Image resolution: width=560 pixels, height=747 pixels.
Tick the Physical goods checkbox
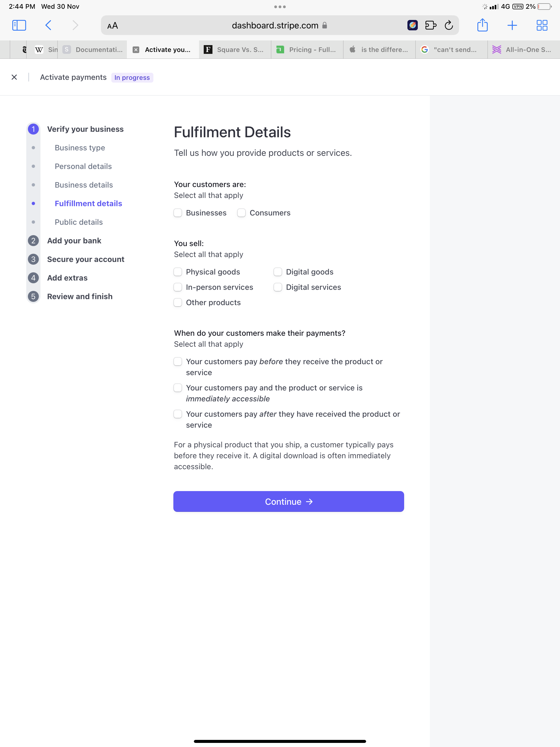click(178, 272)
